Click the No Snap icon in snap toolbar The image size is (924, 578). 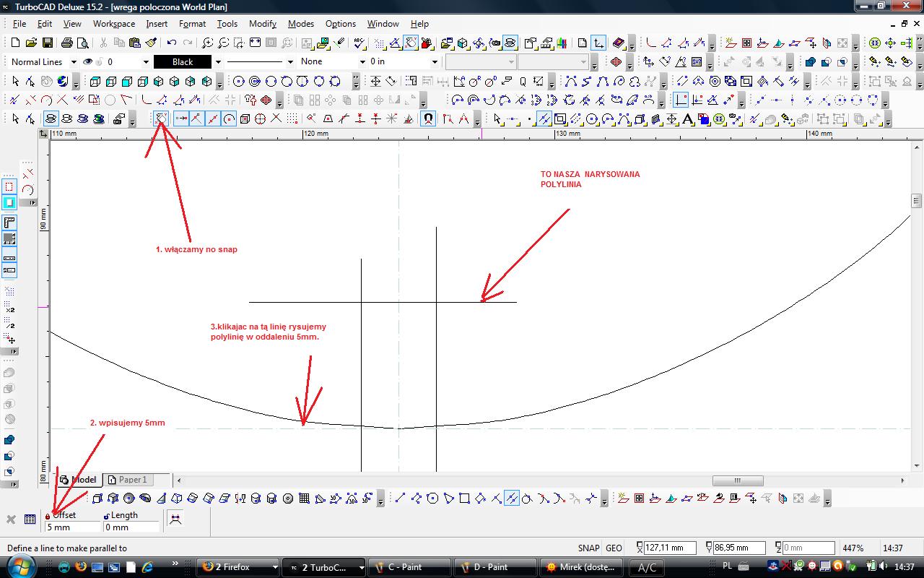[x=161, y=118]
